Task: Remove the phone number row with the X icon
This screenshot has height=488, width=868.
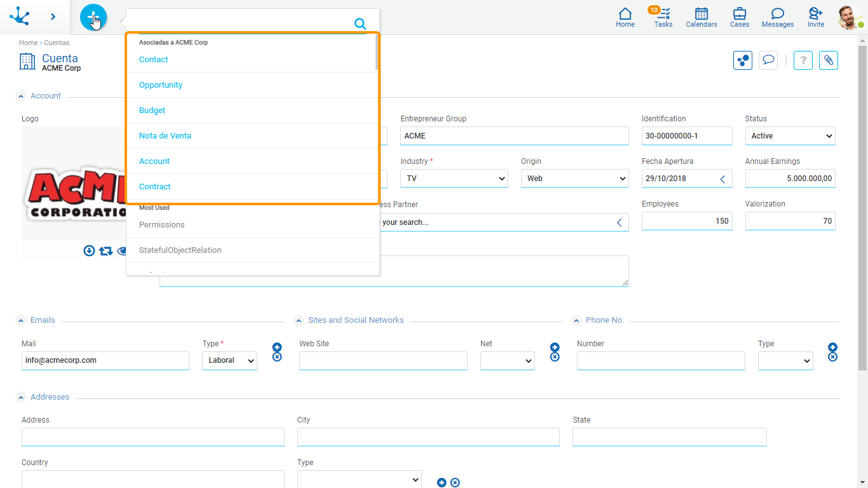Action: (x=832, y=356)
